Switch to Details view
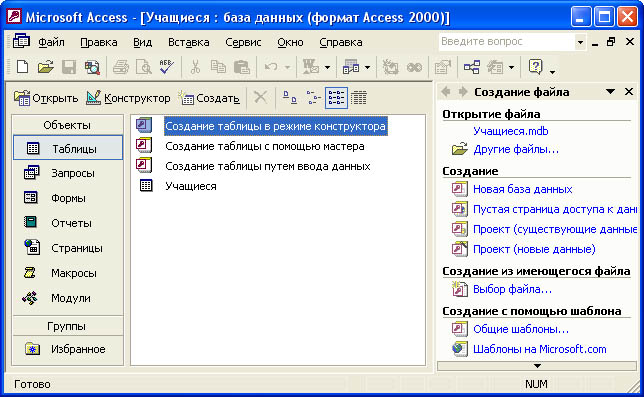 (359, 98)
